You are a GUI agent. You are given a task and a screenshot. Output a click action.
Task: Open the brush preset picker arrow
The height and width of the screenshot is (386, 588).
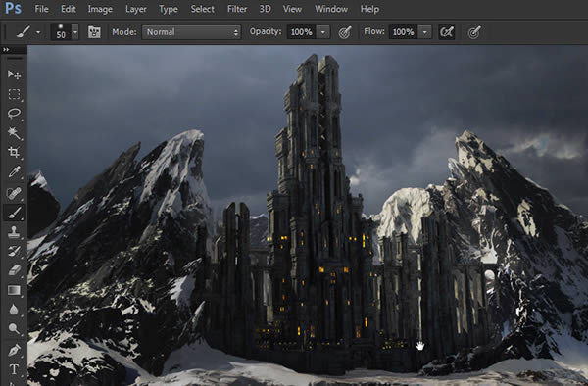coord(75,32)
